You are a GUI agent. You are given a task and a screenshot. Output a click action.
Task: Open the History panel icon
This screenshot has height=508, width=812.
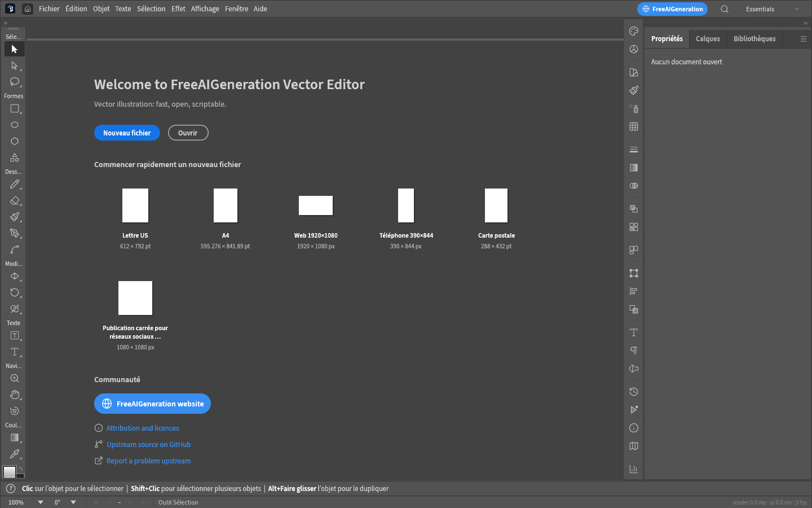634,392
